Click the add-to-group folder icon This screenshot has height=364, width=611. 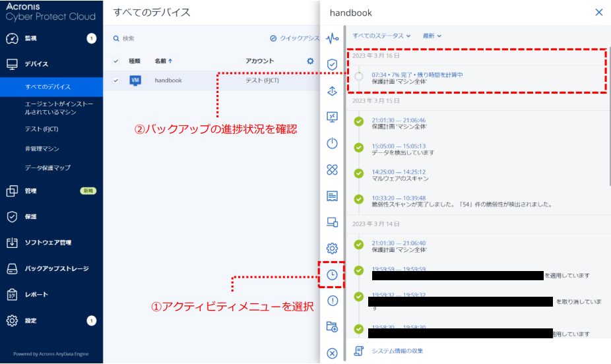[333, 326]
